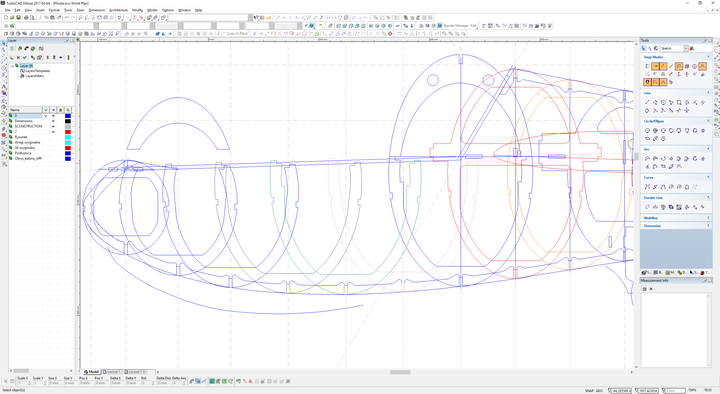The image size is (720, 394).
Task: Click the Print toolbar icon
Action: click(26, 17)
